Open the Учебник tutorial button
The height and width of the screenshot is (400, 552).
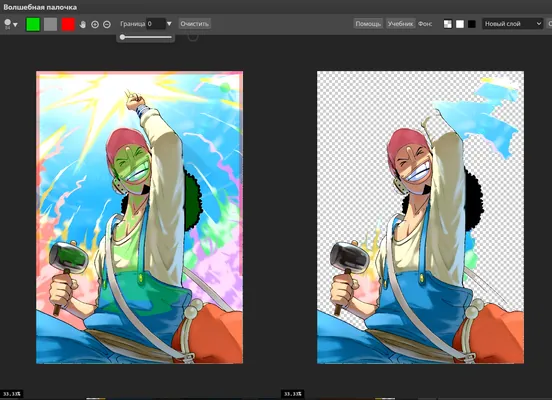pyautogui.click(x=400, y=24)
